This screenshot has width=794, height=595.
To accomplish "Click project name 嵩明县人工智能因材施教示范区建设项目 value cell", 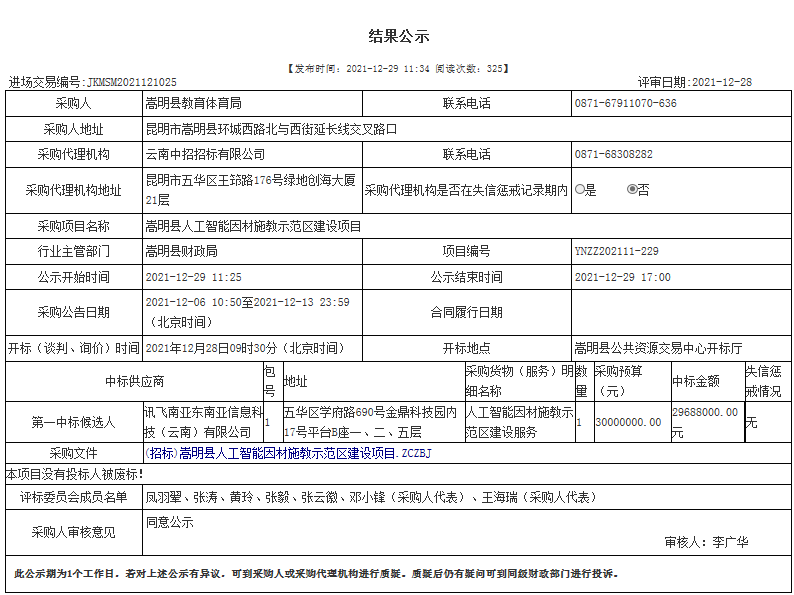I will (x=467, y=226).
